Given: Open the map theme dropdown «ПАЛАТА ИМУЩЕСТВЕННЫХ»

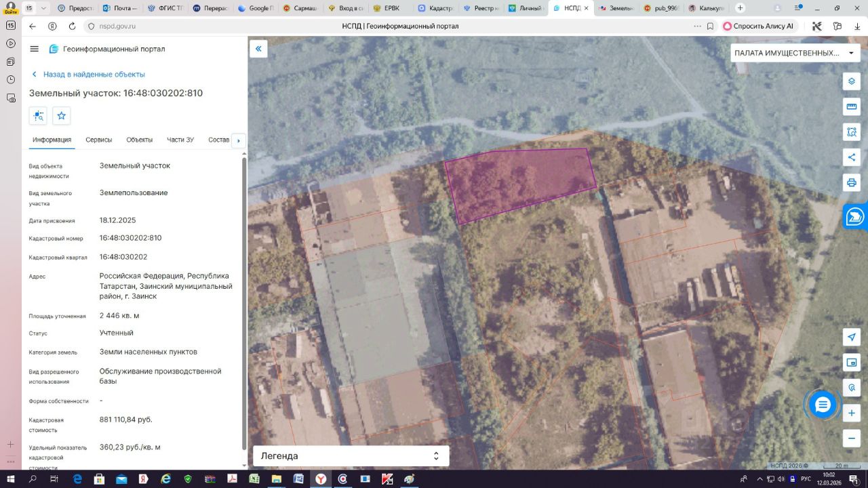Looking at the screenshot, I should (x=794, y=53).
